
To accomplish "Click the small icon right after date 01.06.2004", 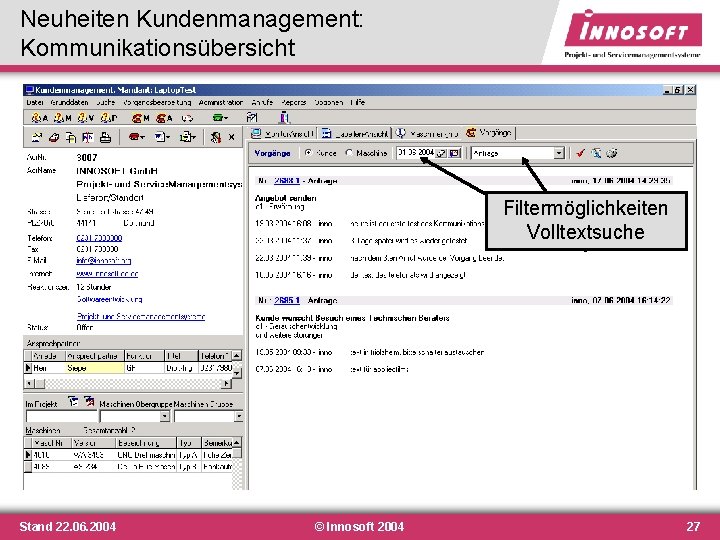I will (x=441, y=153).
